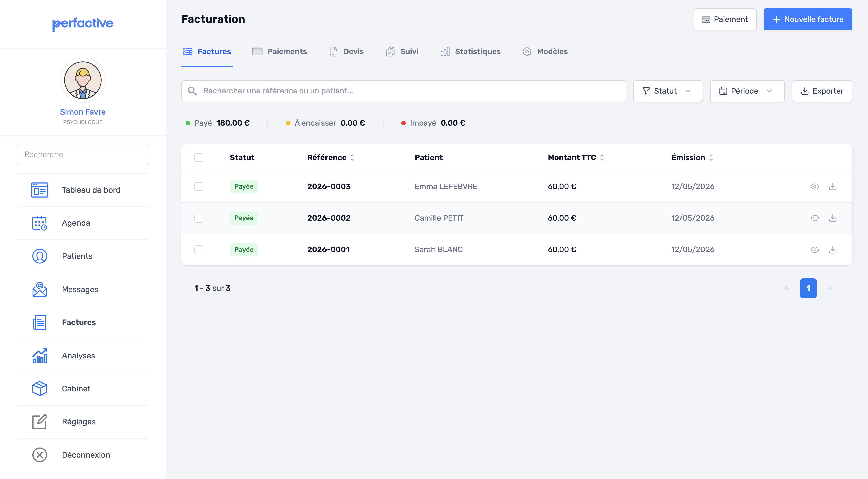Screen dimensions: 868x479
Task: Click the À encaisser 0,00 € total
Action: 325,123
